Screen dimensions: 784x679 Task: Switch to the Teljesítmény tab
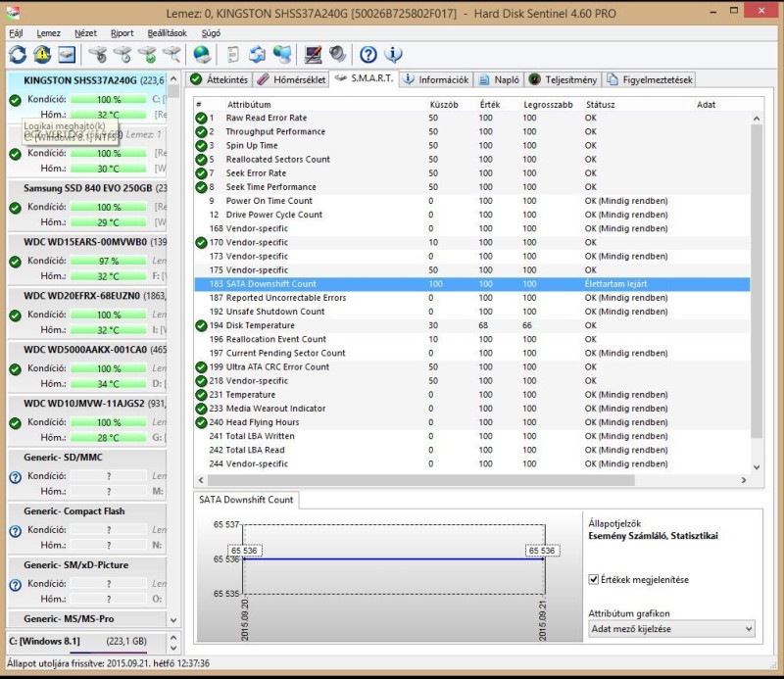563,79
